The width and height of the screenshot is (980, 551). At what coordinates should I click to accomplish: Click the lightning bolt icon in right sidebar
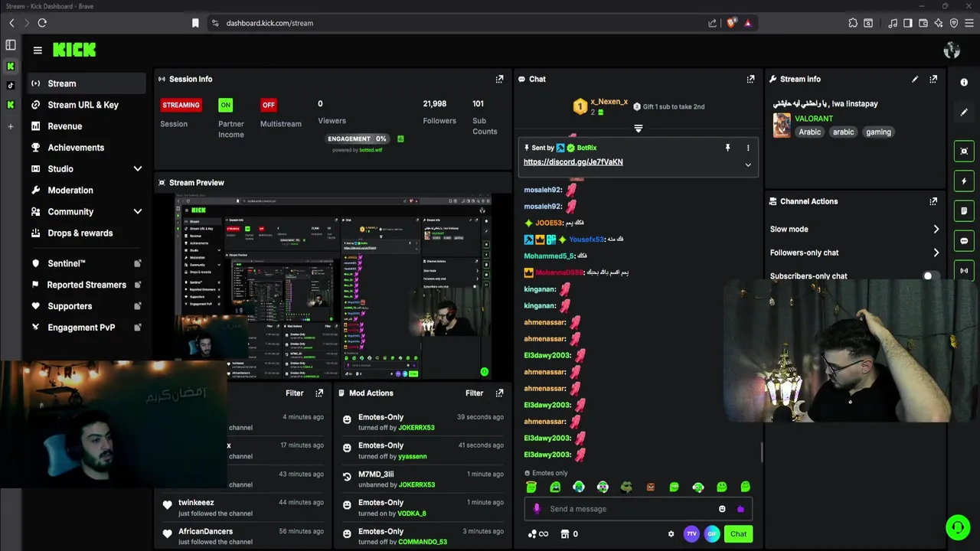click(x=964, y=181)
